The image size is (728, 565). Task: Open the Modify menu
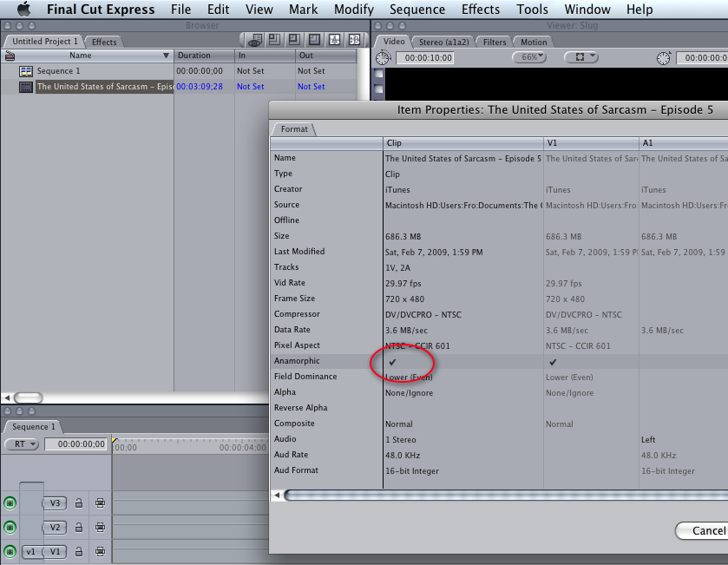pyautogui.click(x=354, y=10)
